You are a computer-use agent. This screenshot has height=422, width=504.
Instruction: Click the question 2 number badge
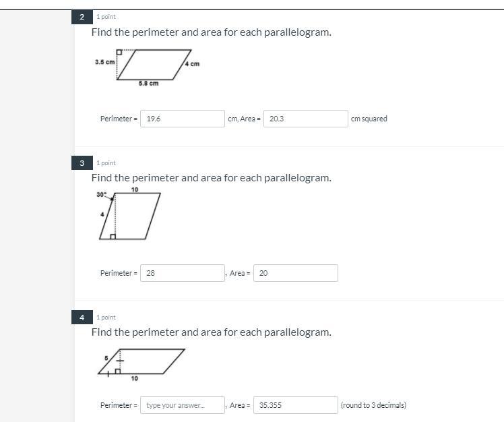click(x=82, y=17)
